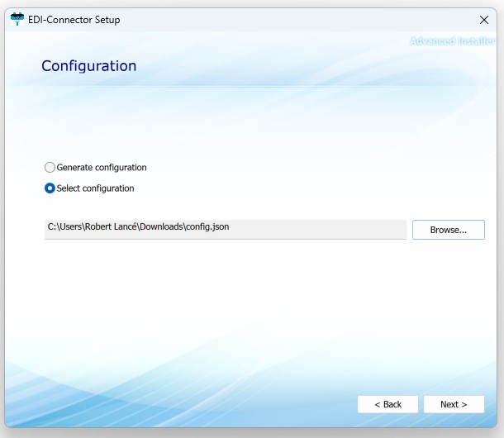504x438 pixels.
Task: Click the Configuration heading text
Action: point(89,66)
